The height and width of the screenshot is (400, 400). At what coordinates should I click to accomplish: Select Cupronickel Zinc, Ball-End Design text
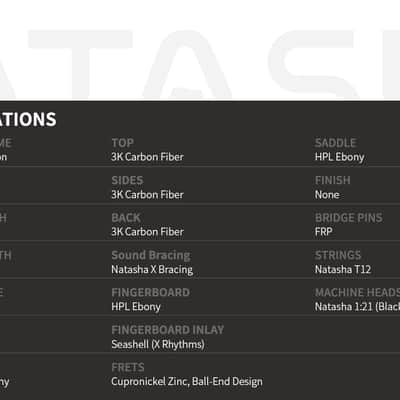[x=187, y=382]
